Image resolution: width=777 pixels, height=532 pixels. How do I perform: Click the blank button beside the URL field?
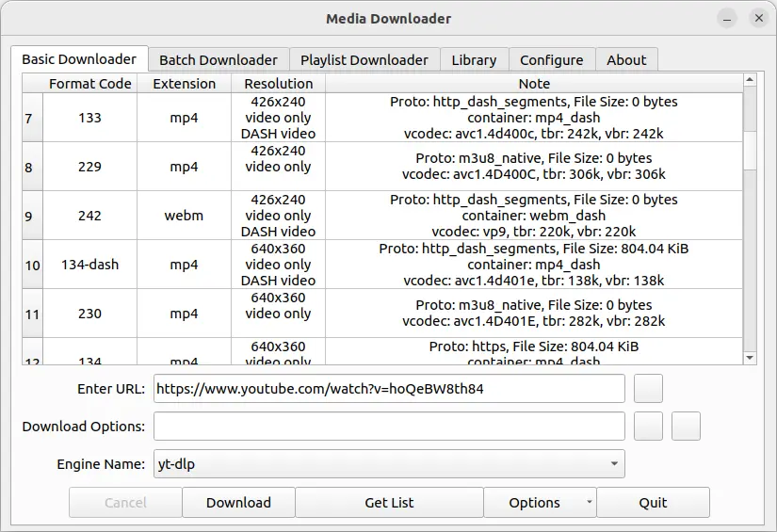648,388
